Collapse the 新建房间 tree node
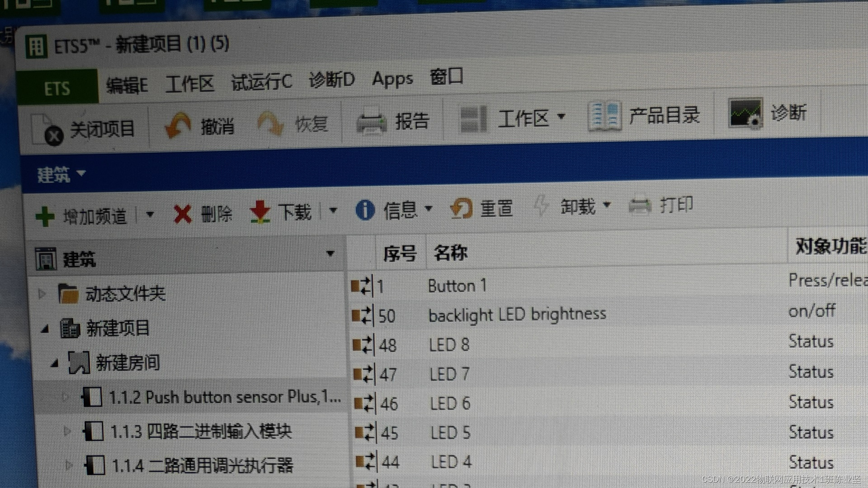Viewport: 868px width, 488px height. click(x=55, y=363)
